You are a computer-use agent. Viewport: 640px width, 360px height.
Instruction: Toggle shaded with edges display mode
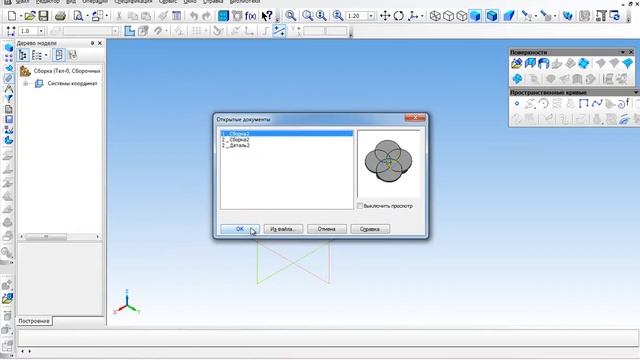(x=492, y=16)
